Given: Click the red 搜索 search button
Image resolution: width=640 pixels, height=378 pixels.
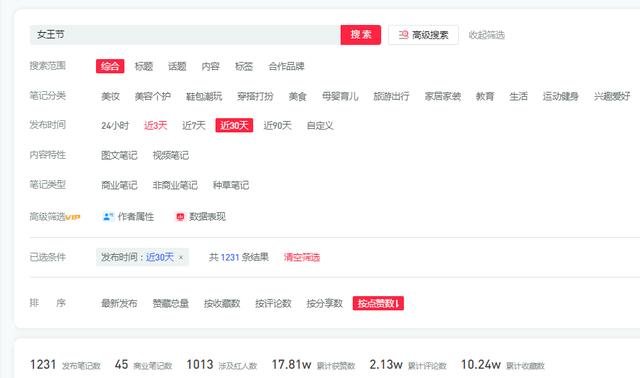Looking at the screenshot, I should click(x=360, y=35).
